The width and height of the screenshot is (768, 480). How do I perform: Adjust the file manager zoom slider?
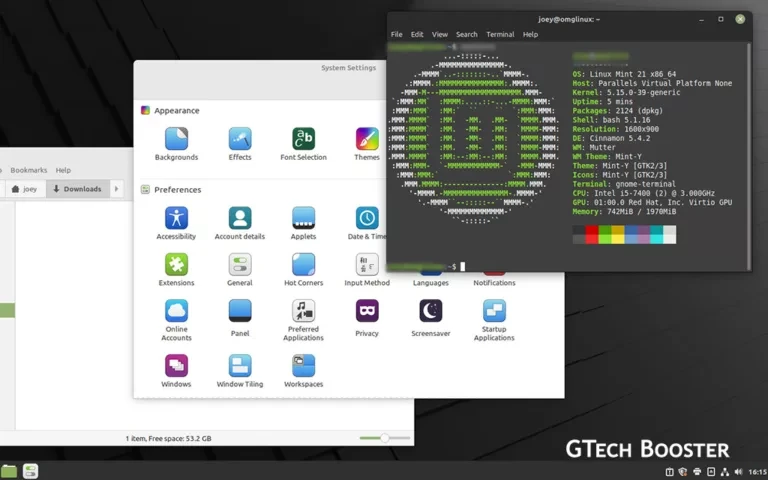tap(384, 438)
